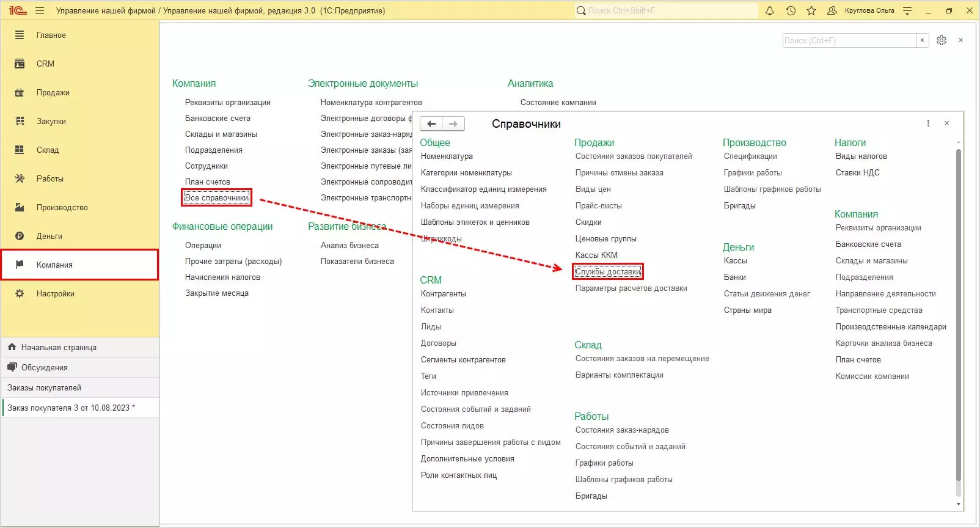980x528 pixels.
Task: Clear the section menu search field
Action: click(x=923, y=40)
